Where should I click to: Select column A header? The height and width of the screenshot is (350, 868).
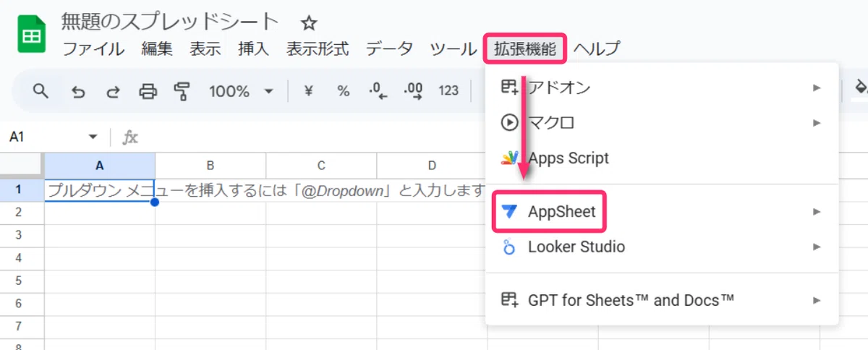[100, 166]
